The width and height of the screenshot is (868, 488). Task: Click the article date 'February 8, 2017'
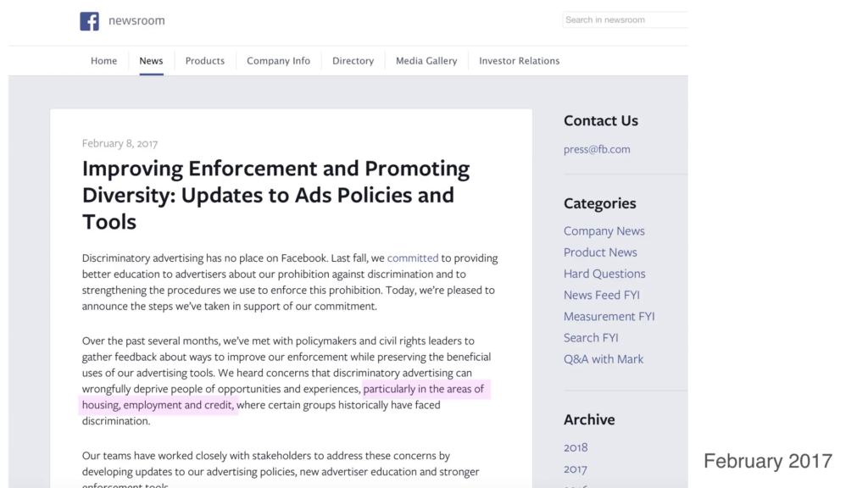[120, 143]
